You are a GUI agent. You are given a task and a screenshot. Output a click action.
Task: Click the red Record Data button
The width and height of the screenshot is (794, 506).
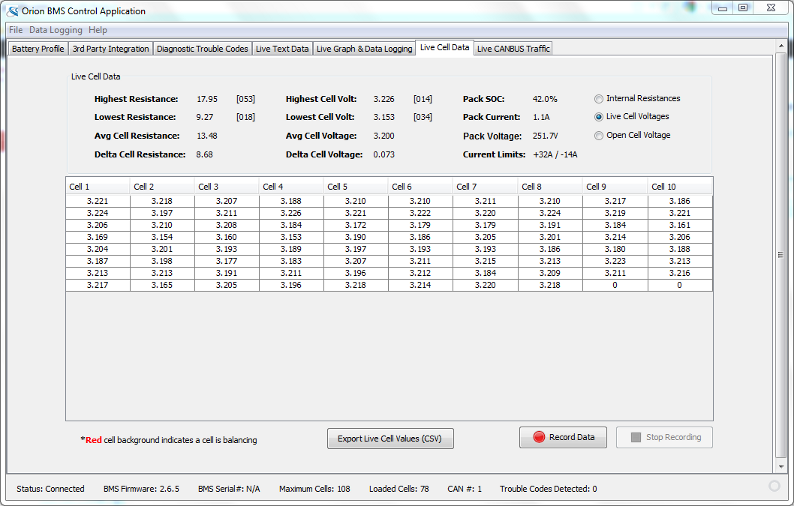(563, 437)
